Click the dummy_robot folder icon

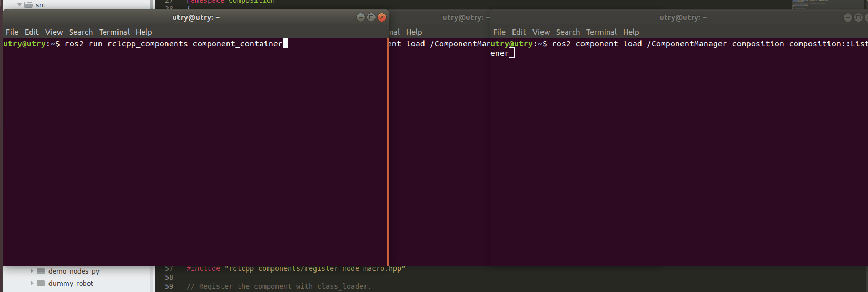point(41,283)
